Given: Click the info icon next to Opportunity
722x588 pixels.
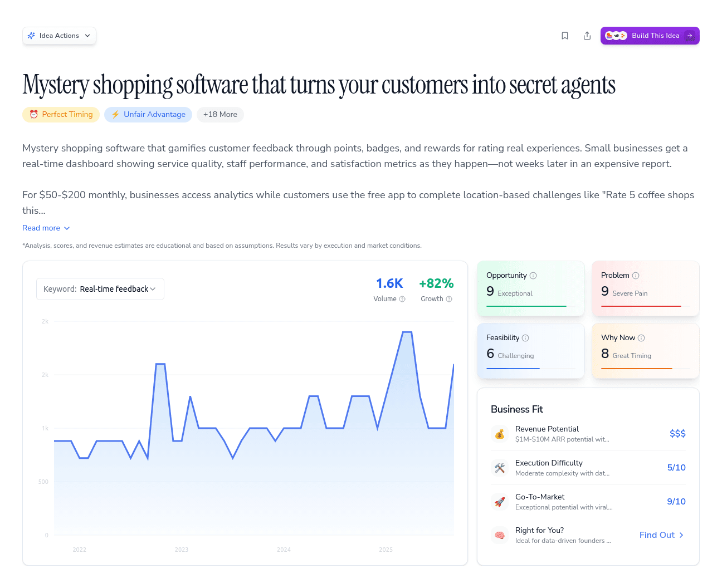Looking at the screenshot, I should (x=534, y=275).
